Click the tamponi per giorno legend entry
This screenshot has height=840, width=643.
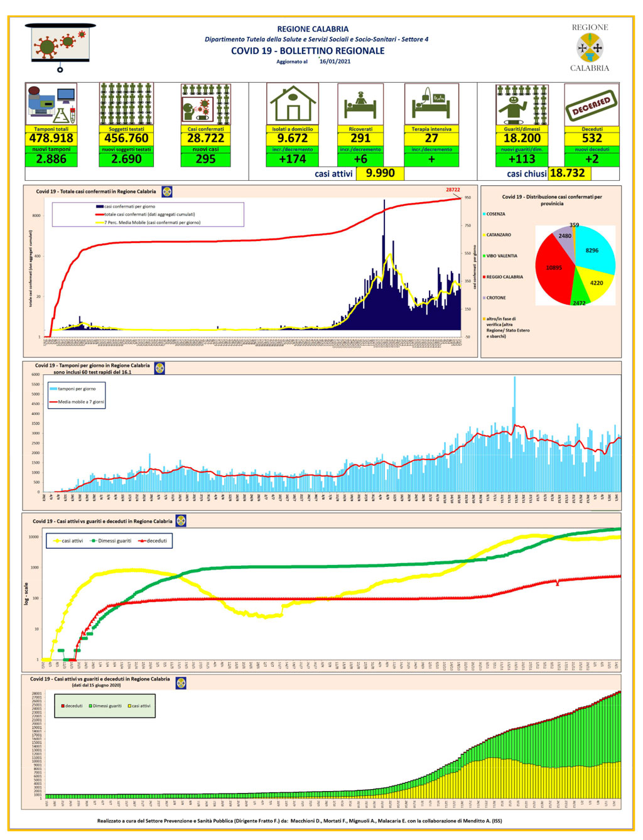coord(73,389)
